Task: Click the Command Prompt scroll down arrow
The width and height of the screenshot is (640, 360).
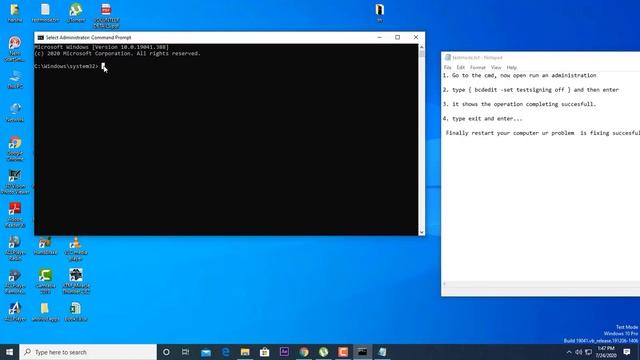Action: click(422, 232)
